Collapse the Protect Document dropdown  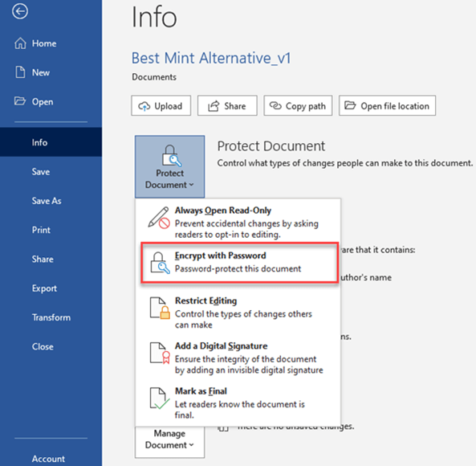[169, 166]
